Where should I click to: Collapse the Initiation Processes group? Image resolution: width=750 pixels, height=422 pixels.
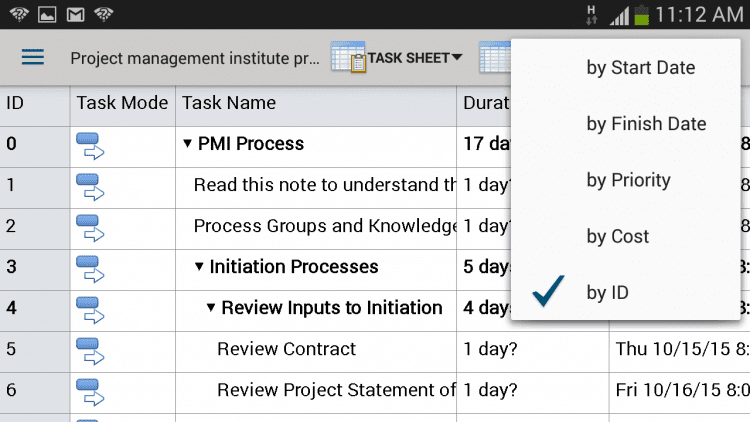199,267
